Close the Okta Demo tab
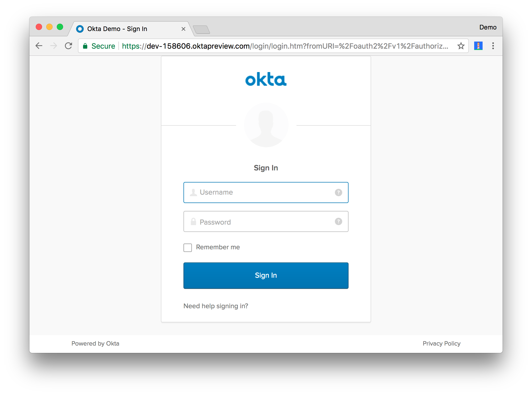This screenshot has width=532, height=395. pyautogui.click(x=183, y=29)
